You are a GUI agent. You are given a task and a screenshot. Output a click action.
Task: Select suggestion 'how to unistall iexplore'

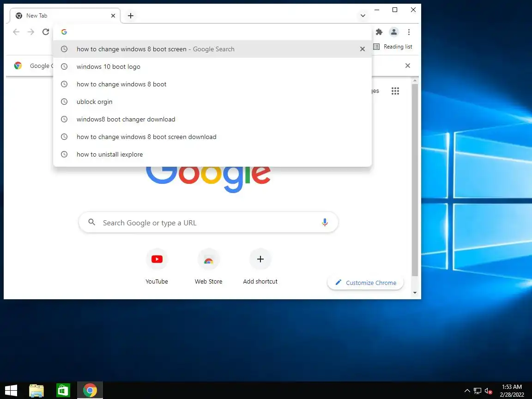[212, 155]
